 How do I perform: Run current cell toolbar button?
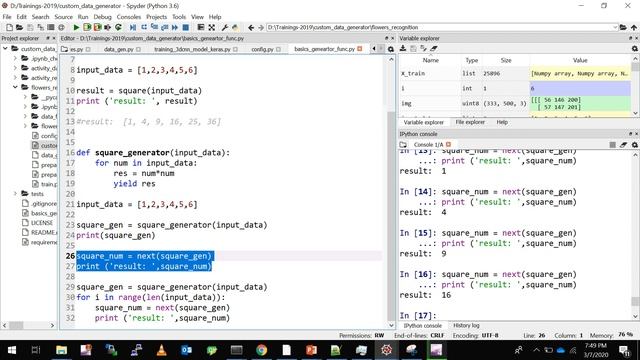(x=87, y=27)
